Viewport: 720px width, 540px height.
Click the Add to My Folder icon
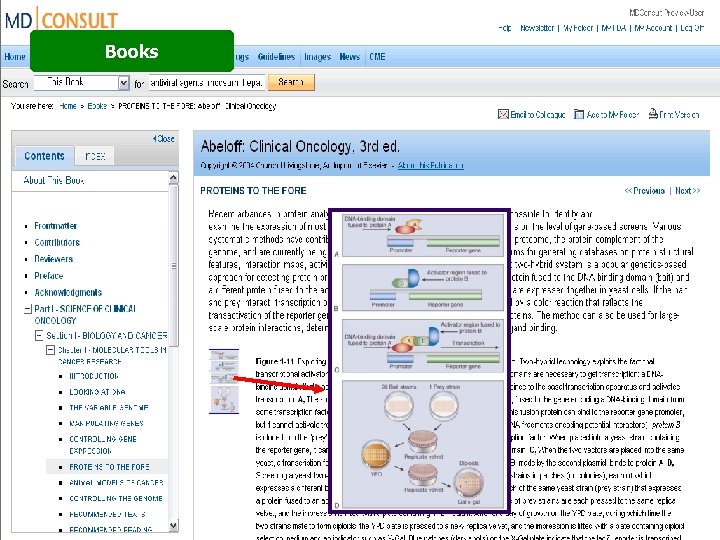coord(579,114)
